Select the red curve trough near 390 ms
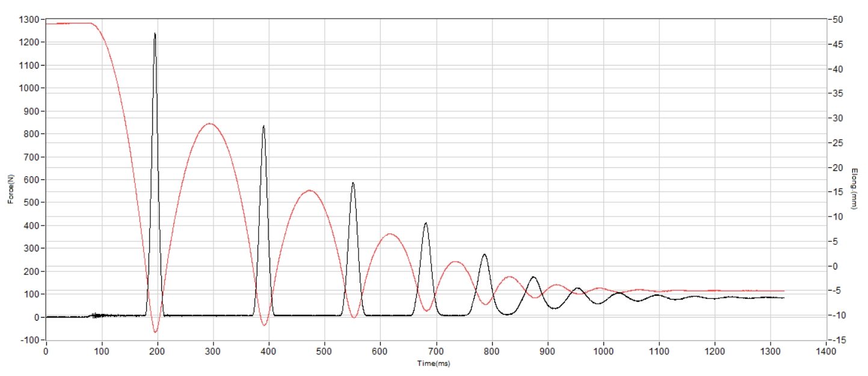This screenshot has width=868, height=376. pyautogui.click(x=264, y=324)
